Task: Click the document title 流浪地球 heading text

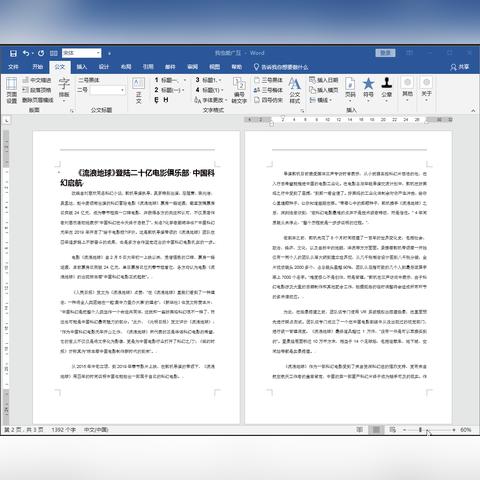Action: pos(137,178)
